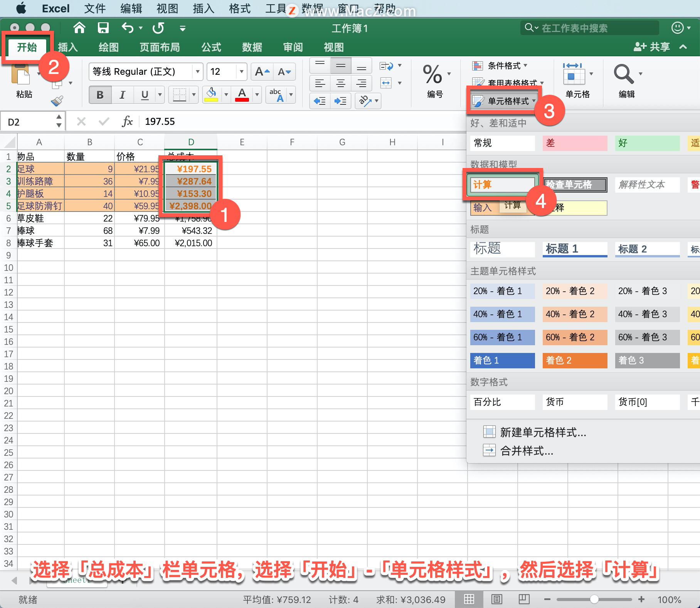Click the phonetic abc guide icon
The width and height of the screenshot is (700, 608).
coord(276,94)
